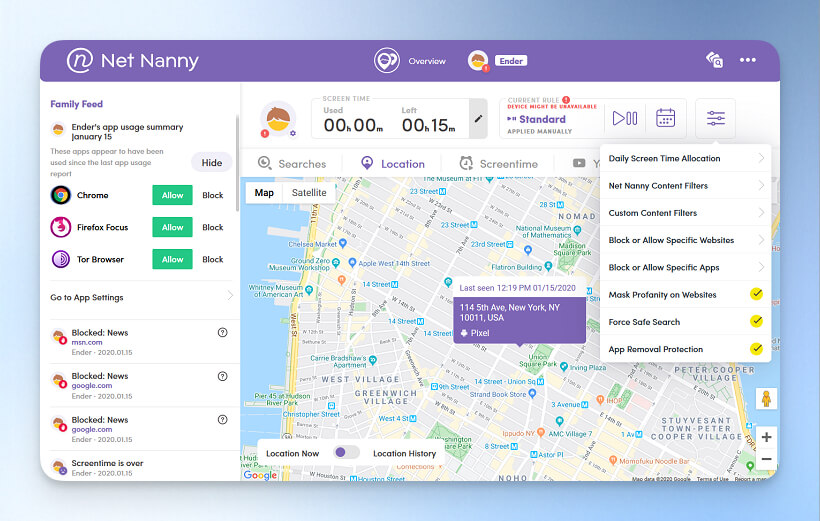Click the pencil icon to edit screen time
The width and height of the screenshot is (820, 521).
(x=478, y=119)
